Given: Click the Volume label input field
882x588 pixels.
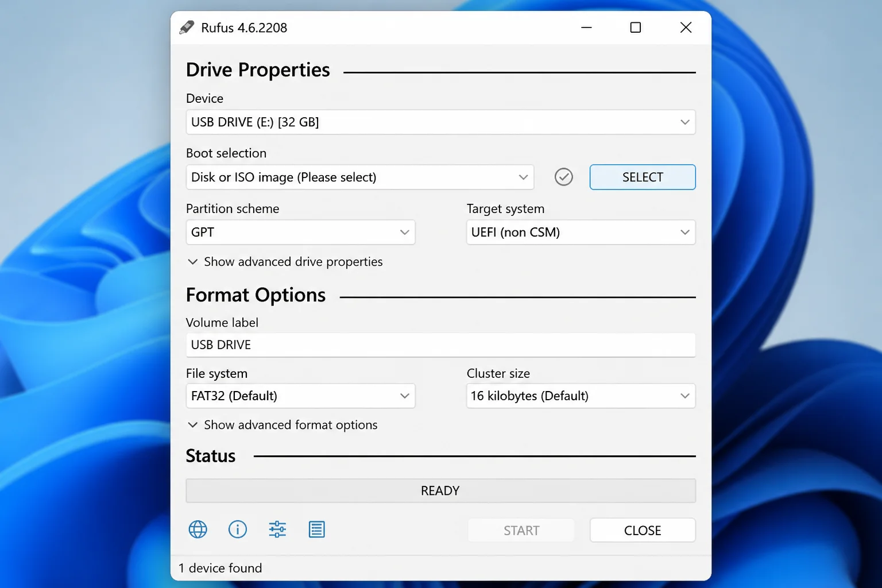Looking at the screenshot, I should click(440, 345).
